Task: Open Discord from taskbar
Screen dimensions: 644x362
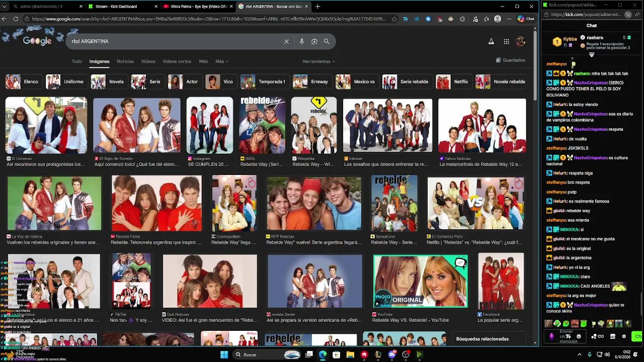Action: pyautogui.click(x=392, y=354)
